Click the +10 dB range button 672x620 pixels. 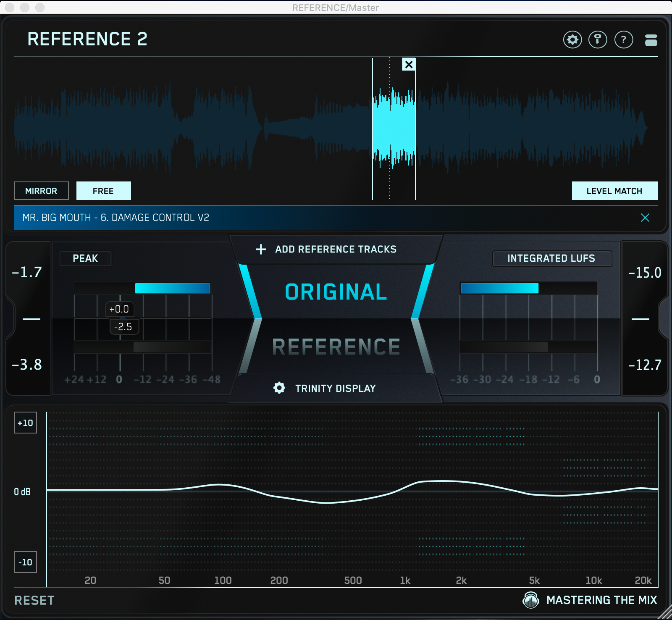26,423
